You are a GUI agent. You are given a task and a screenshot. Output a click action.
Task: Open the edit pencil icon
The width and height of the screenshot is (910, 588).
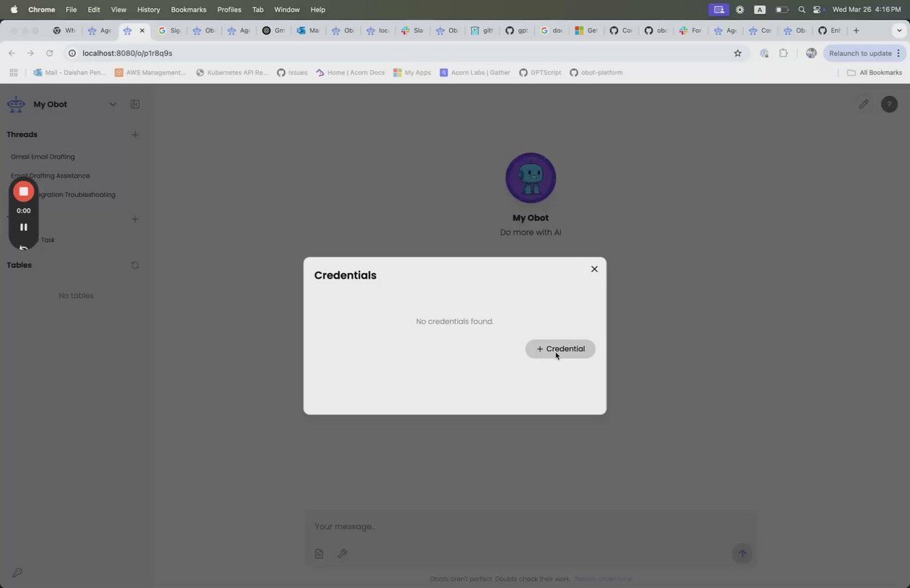pyautogui.click(x=864, y=105)
